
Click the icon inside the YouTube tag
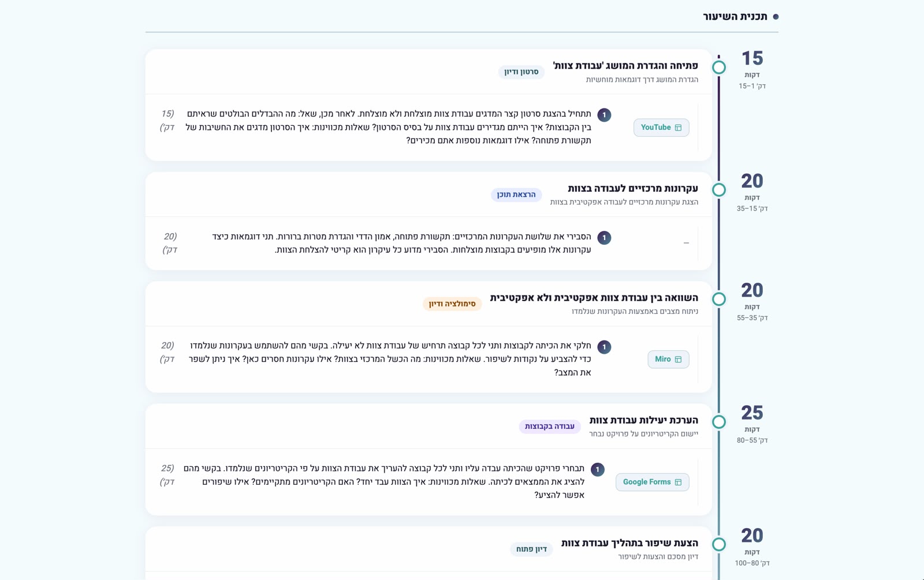678,128
